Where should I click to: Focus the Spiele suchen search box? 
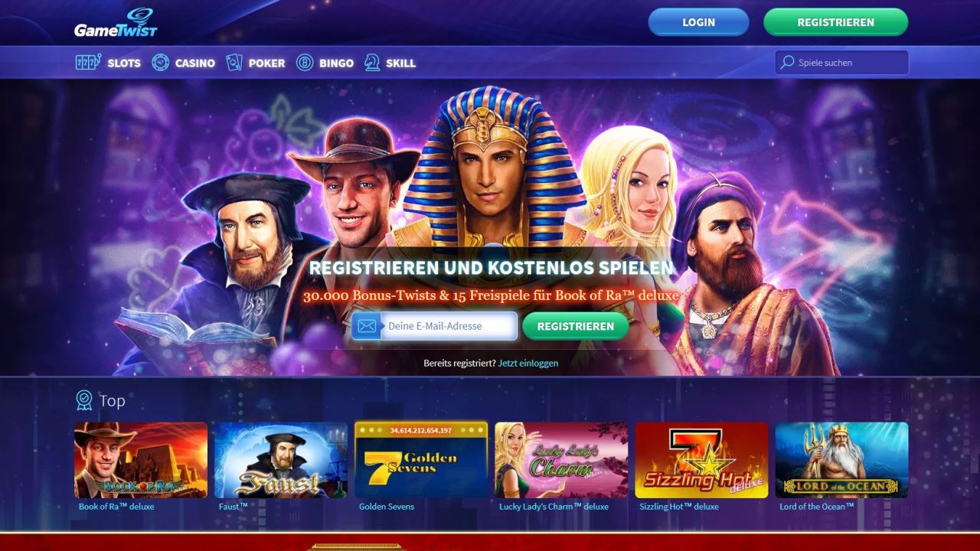tap(841, 63)
